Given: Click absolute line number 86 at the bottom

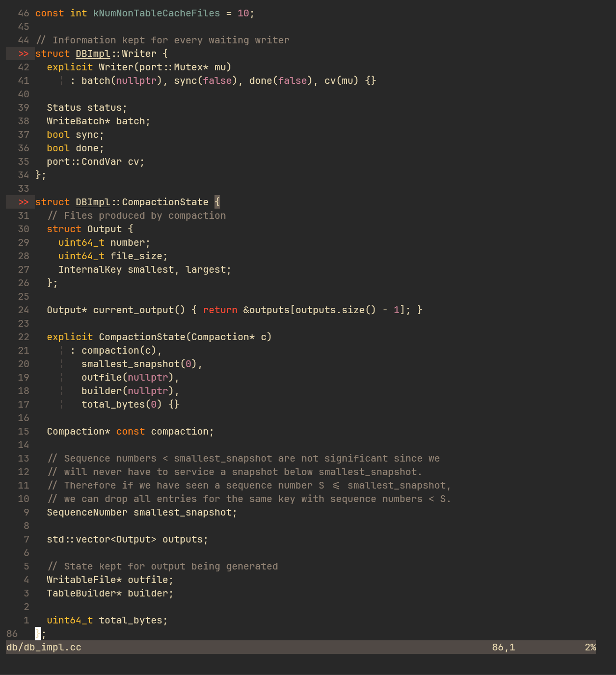Looking at the screenshot, I should click(12, 634).
